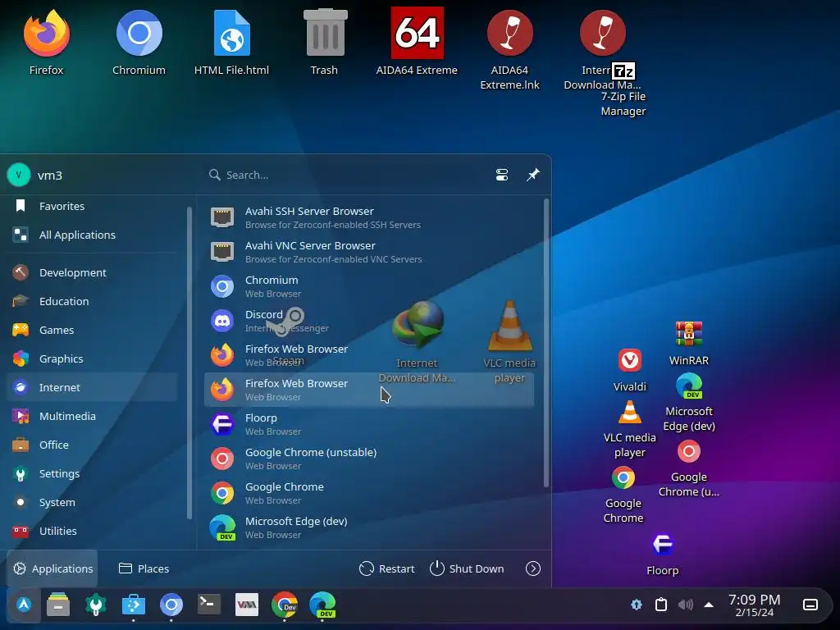Open Google Chrome (u... desktop icon
The height and width of the screenshot is (630, 840).
[x=689, y=468]
